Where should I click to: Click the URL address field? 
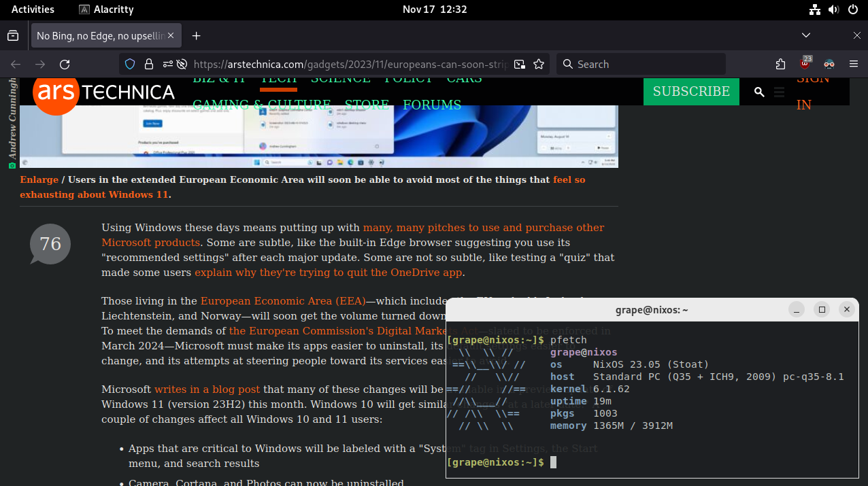350,64
